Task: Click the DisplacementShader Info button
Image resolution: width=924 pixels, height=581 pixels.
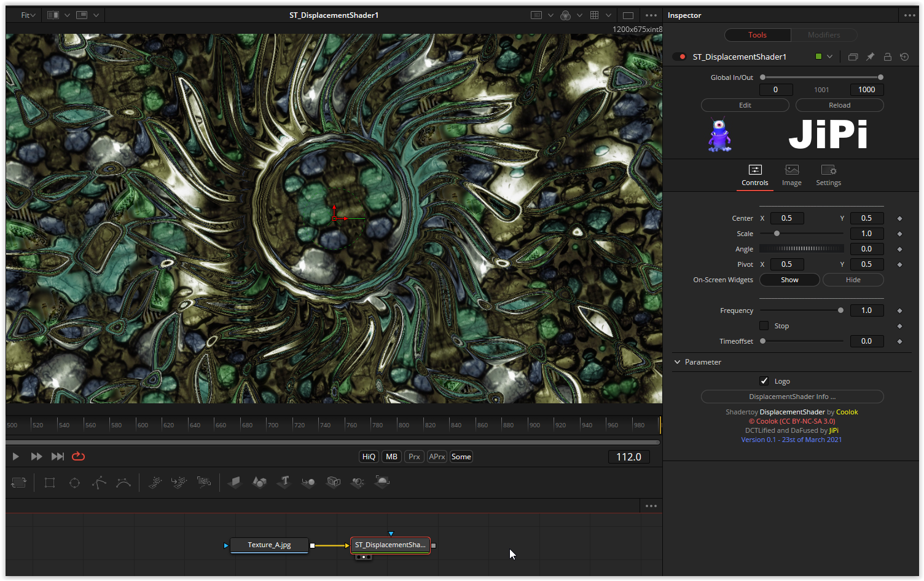Action: 793,397
